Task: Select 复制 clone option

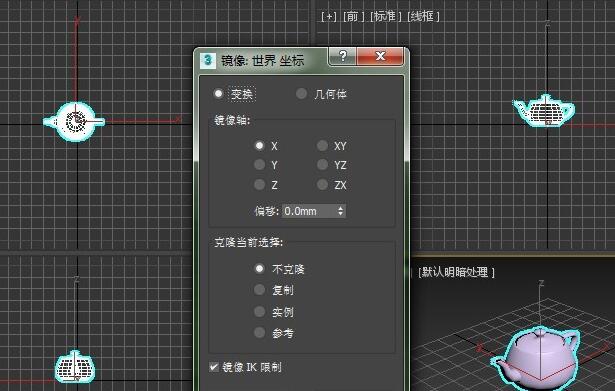Action: coord(259,290)
